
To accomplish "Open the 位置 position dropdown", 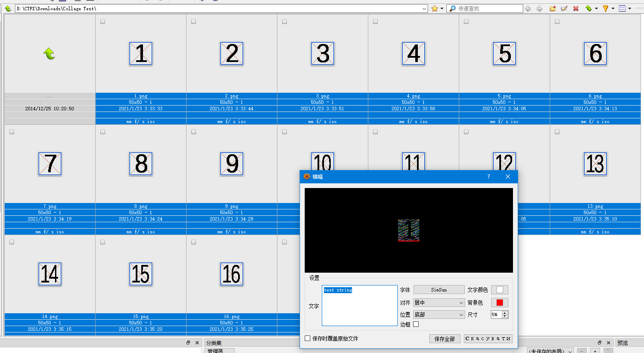I will 439,315.
